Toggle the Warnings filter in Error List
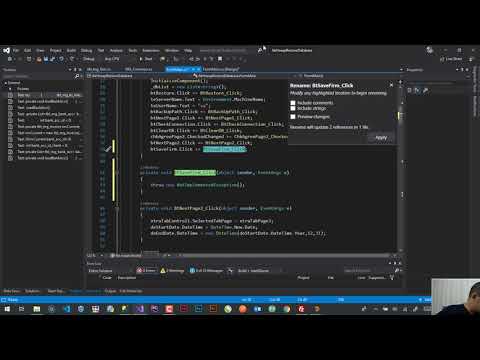The width and height of the screenshot is (480, 360). click(172, 271)
